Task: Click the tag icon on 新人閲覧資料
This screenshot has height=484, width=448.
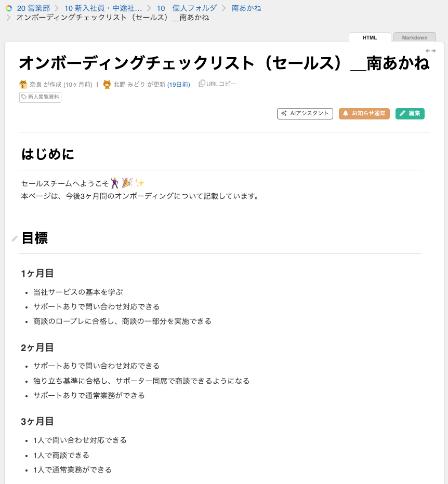Action: [x=24, y=97]
